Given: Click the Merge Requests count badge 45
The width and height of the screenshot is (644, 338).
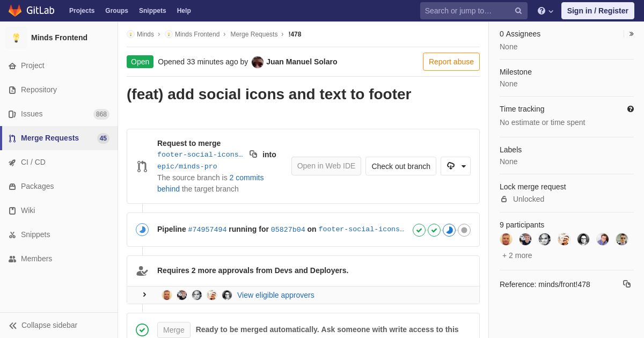Looking at the screenshot, I should [103, 138].
